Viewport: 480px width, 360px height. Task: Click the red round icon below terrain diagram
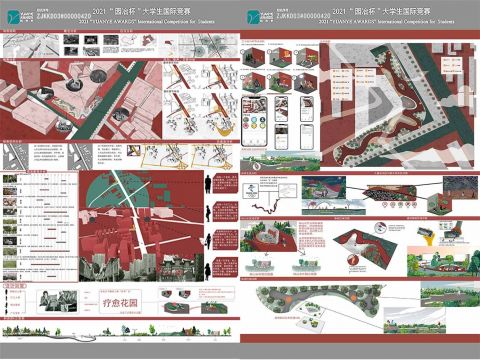pyautogui.click(x=352, y=259)
